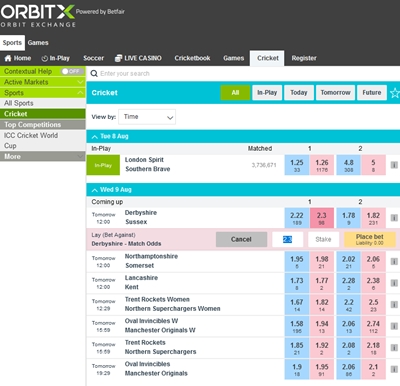This screenshot has height=386, width=400.
Task: Lay Sussex at 1.82
Action: [x=373, y=218]
